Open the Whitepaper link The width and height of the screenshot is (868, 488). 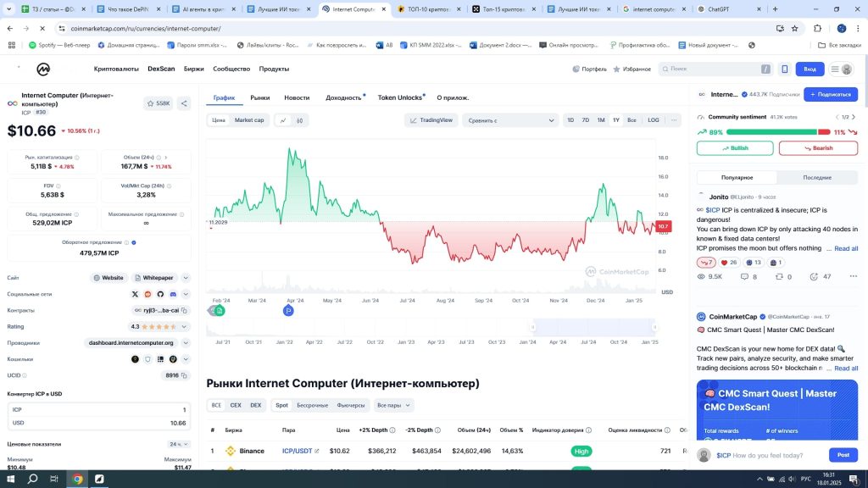pos(154,278)
